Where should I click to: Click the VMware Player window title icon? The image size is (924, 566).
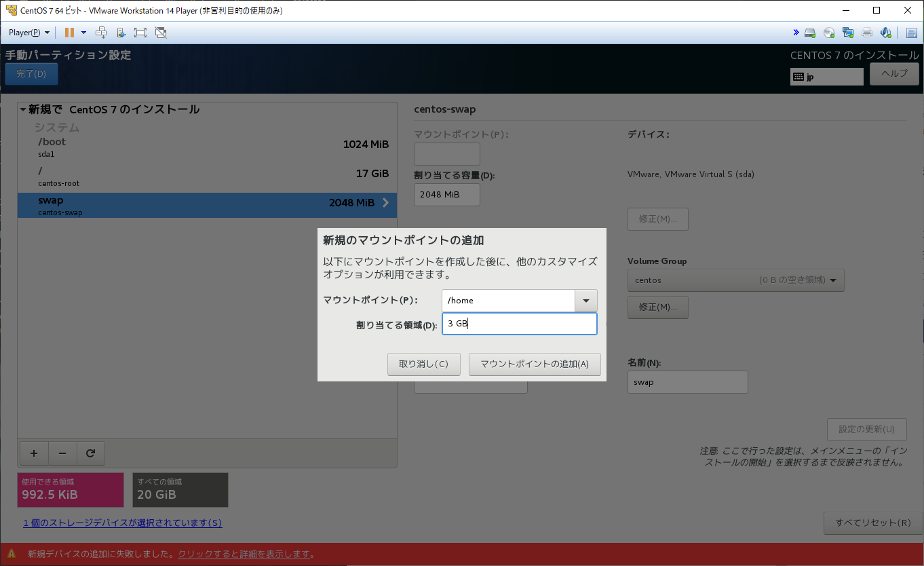click(11, 10)
